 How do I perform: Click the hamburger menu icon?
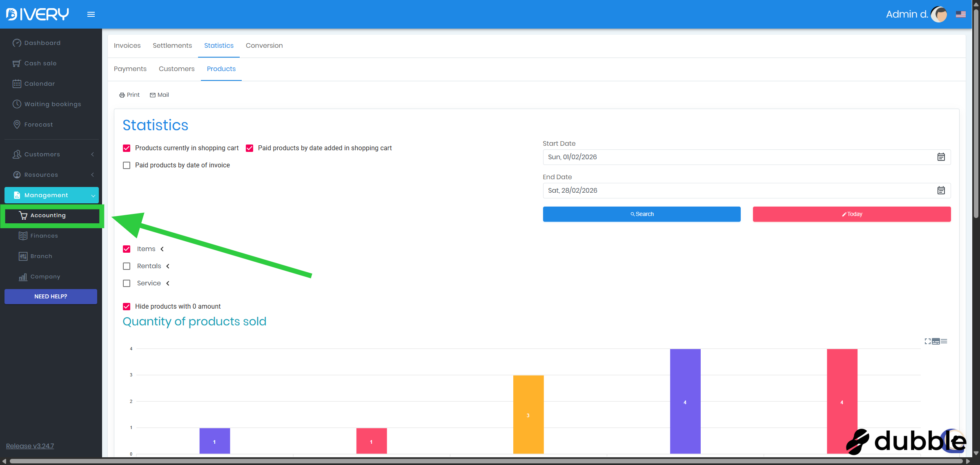point(91,14)
